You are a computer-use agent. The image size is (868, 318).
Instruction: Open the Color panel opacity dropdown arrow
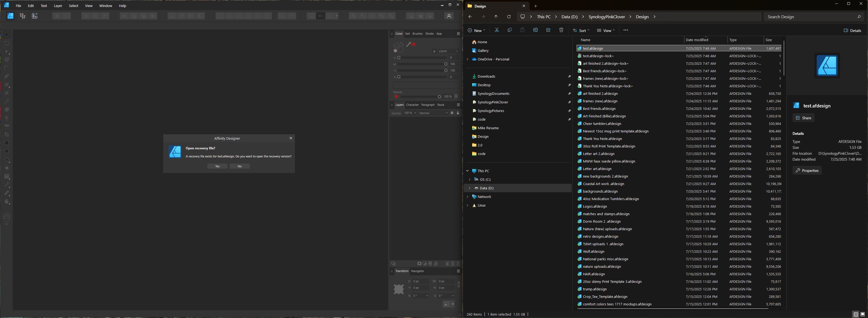coord(456,96)
